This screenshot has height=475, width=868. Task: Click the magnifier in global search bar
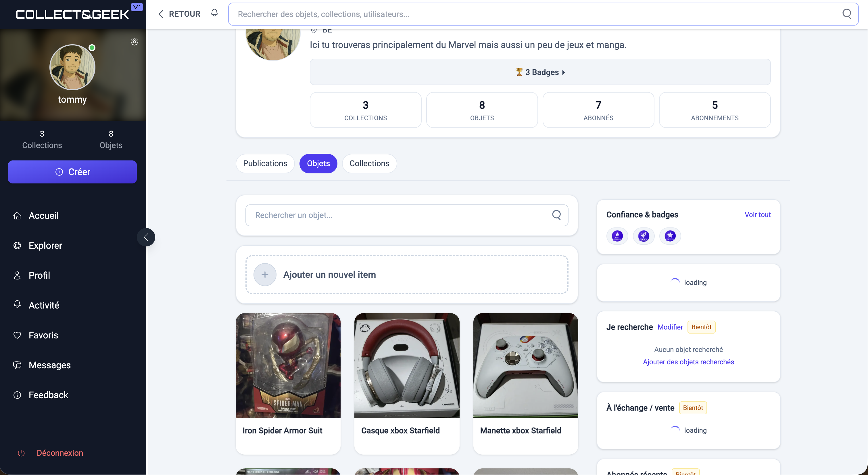coord(846,14)
